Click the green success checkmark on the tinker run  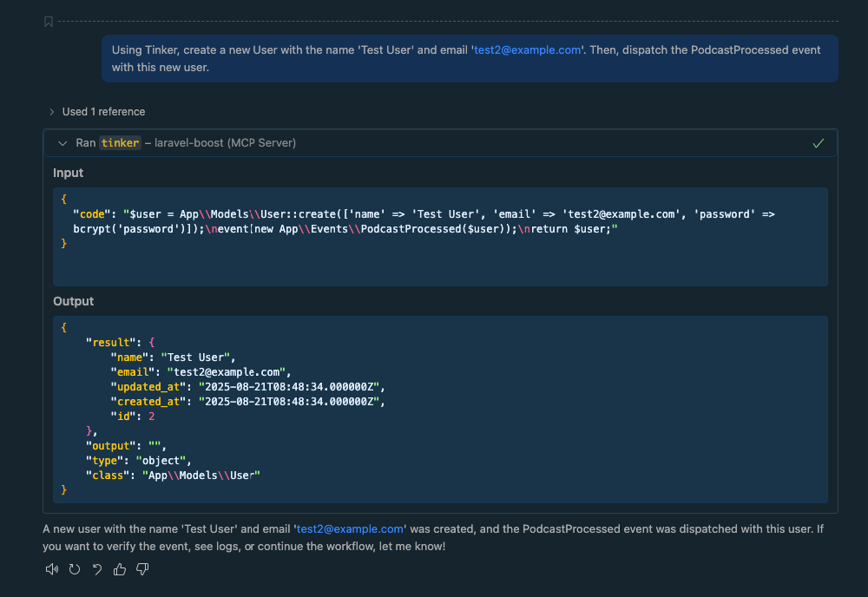(817, 142)
